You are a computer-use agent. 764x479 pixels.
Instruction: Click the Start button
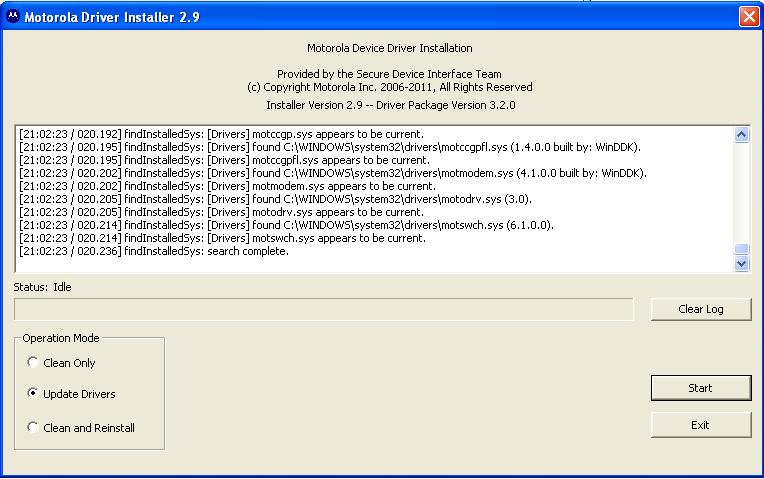701,388
